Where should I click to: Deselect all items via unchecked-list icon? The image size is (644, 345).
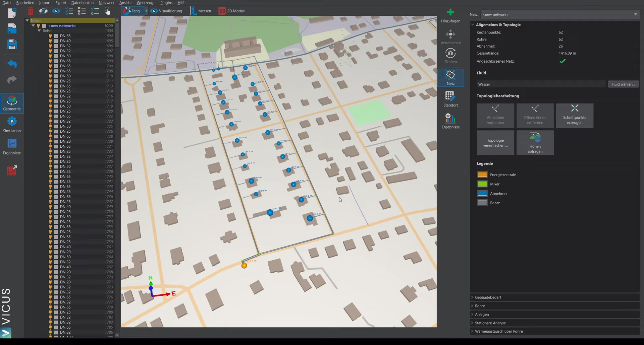click(82, 11)
